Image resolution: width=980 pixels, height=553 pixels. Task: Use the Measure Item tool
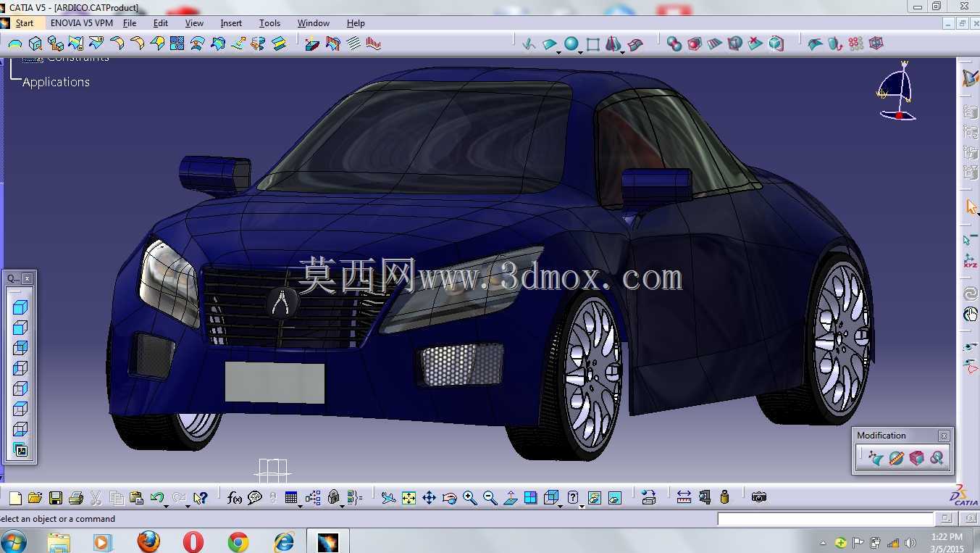coord(705,498)
